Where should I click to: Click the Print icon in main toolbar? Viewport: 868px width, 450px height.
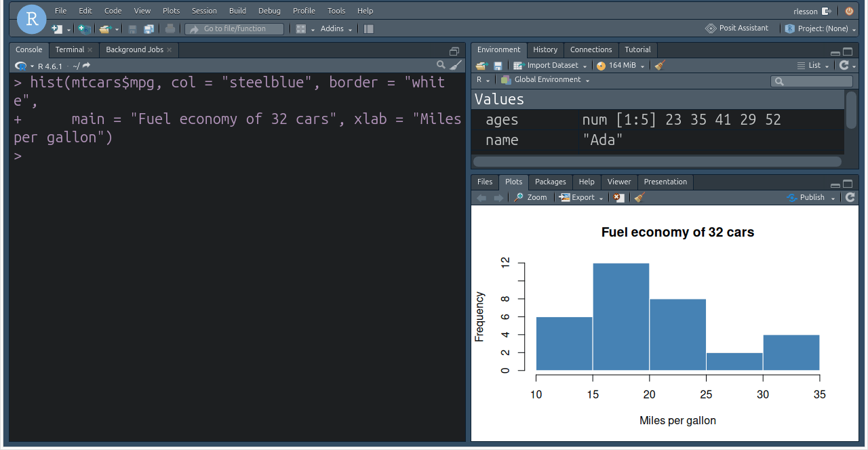[170, 28]
